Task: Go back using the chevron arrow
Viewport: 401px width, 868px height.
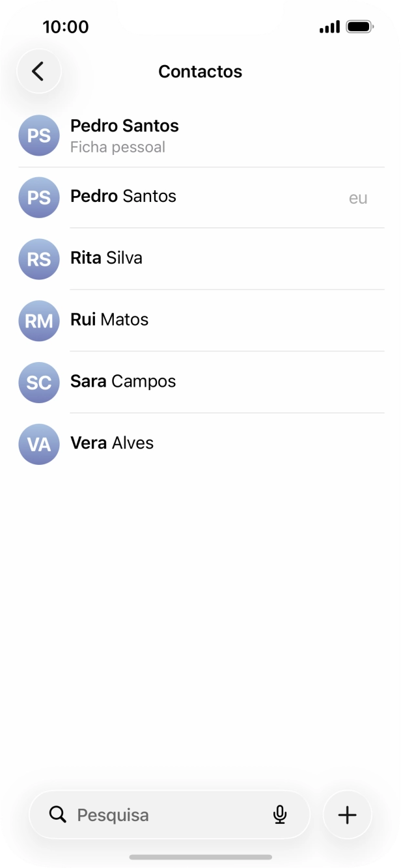Action: tap(38, 71)
